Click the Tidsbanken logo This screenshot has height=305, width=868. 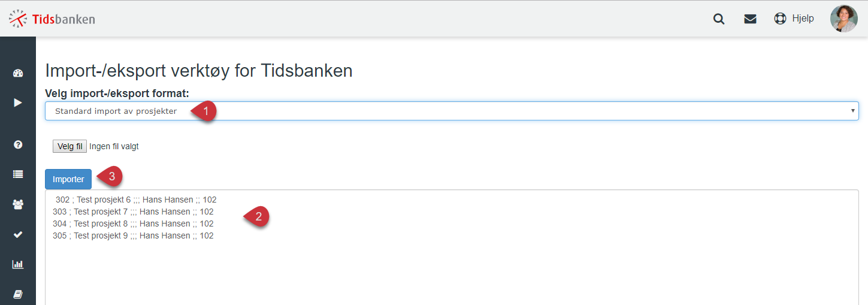click(52, 19)
